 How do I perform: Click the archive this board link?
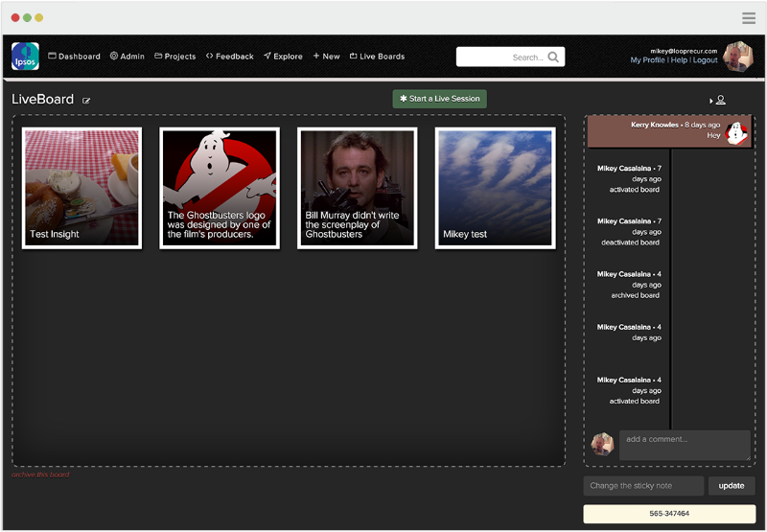pyautogui.click(x=40, y=474)
